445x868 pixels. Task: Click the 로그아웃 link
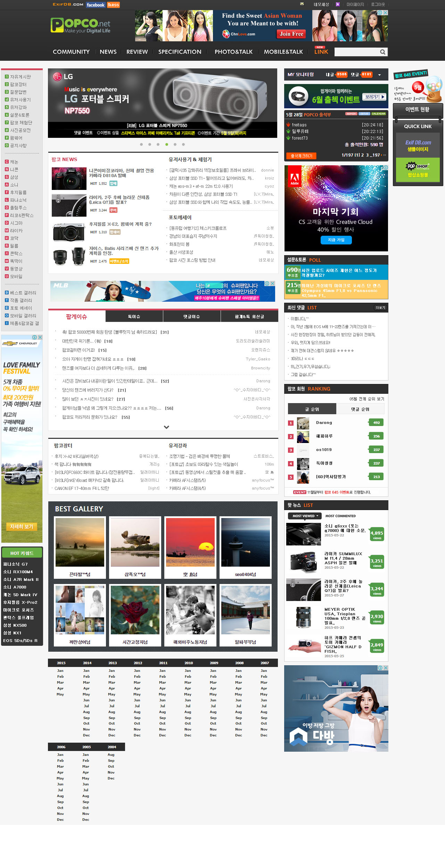(x=378, y=5)
